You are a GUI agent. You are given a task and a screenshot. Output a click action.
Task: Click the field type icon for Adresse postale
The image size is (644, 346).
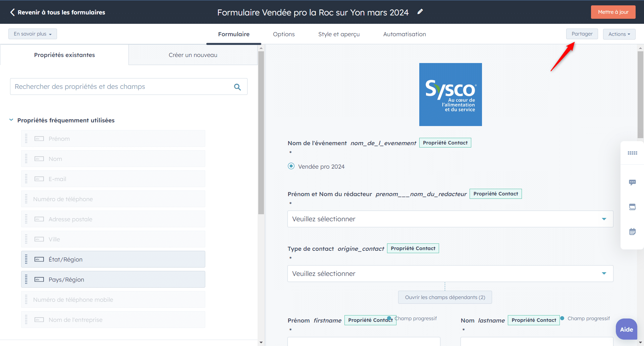39,219
